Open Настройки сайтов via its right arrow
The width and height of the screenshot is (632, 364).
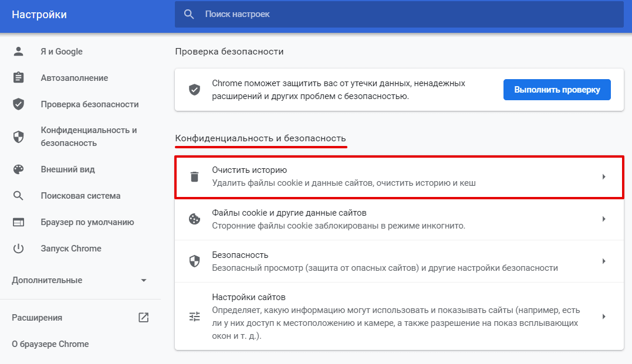pyautogui.click(x=604, y=317)
